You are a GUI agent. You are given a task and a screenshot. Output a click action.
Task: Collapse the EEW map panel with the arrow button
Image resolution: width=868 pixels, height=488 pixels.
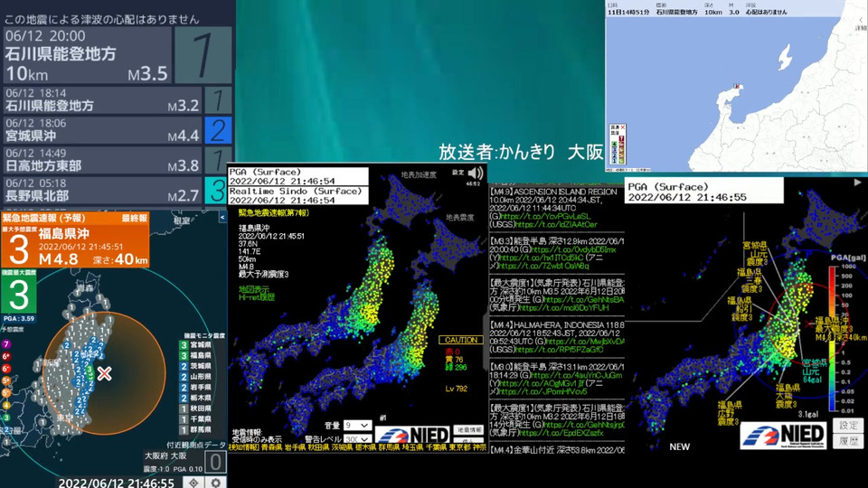coord(222,218)
